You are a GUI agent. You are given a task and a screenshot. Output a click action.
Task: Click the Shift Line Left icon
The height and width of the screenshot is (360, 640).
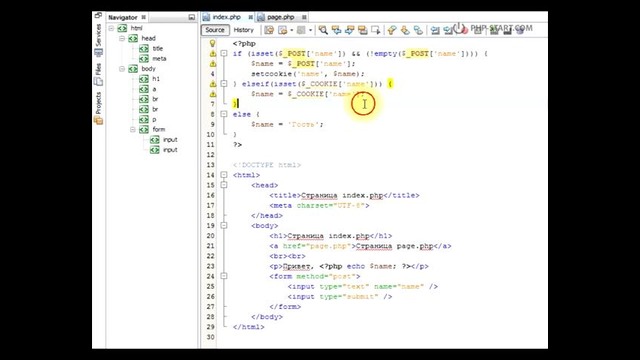(x=435, y=30)
